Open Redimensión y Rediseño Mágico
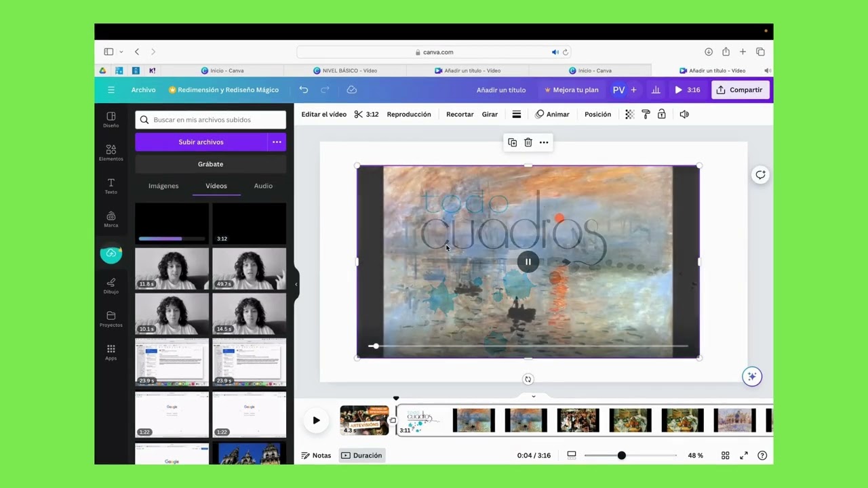The height and width of the screenshot is (488, 868). (x=223, y=89)
